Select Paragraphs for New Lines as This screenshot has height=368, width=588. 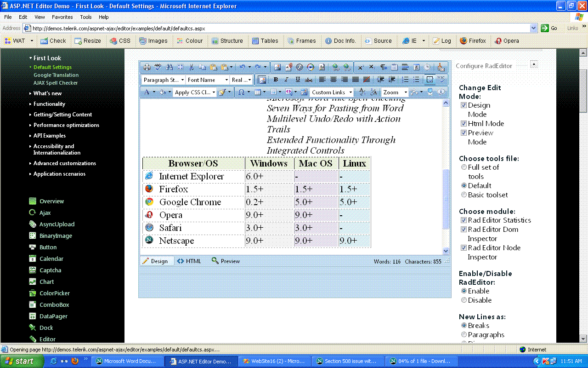(x=464, y=335)
